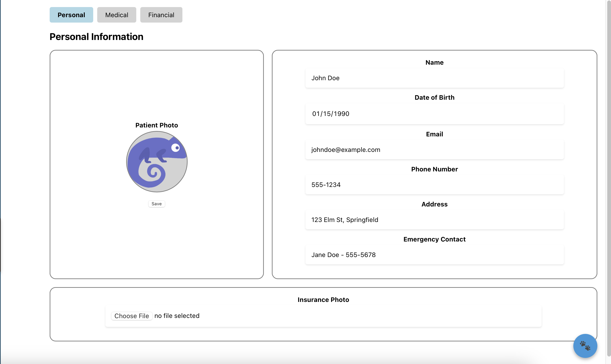Click the Patient Photo label

tap(157, 125)
